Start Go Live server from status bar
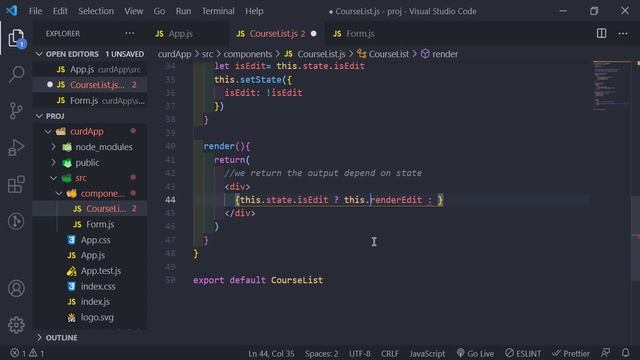 pos(476,353)
